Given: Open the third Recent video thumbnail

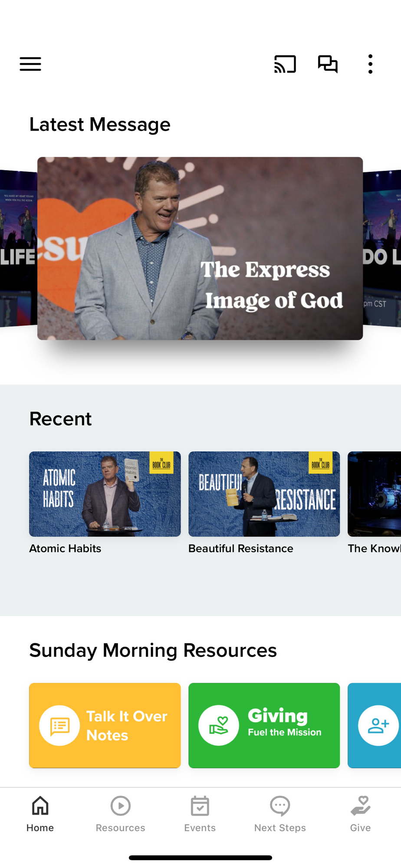Looking at the screenshot, I should (375, 494).
